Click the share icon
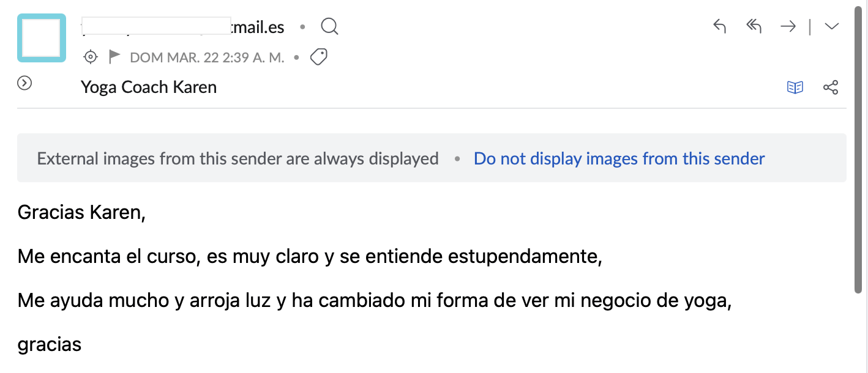 (831, 87)
